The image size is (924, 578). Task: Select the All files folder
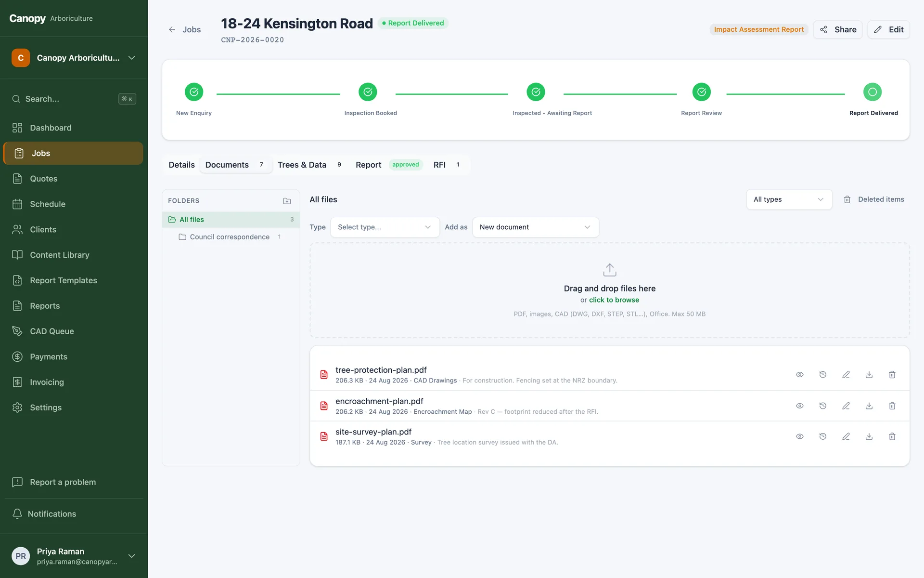[x=231, y=220]
